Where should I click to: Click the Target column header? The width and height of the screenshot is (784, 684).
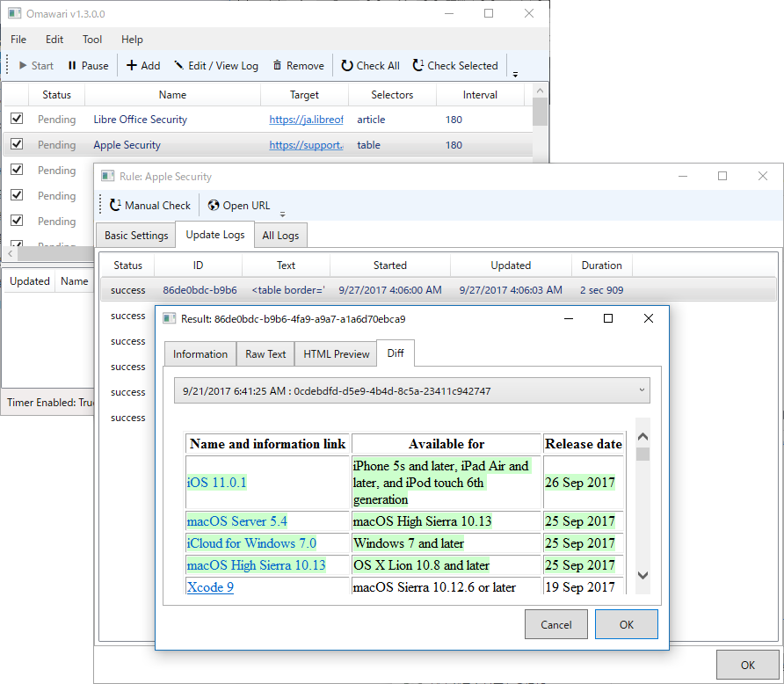pyautogui.click(x=304, y=95)
